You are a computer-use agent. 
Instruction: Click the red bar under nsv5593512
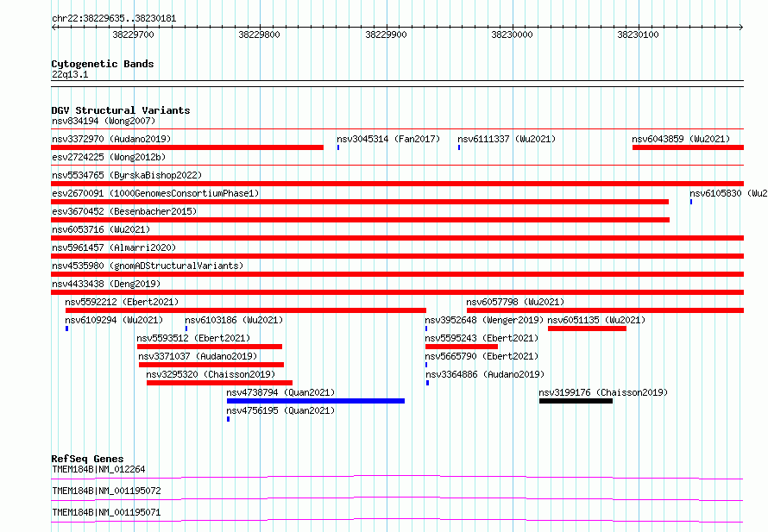[x=210, y=347]
